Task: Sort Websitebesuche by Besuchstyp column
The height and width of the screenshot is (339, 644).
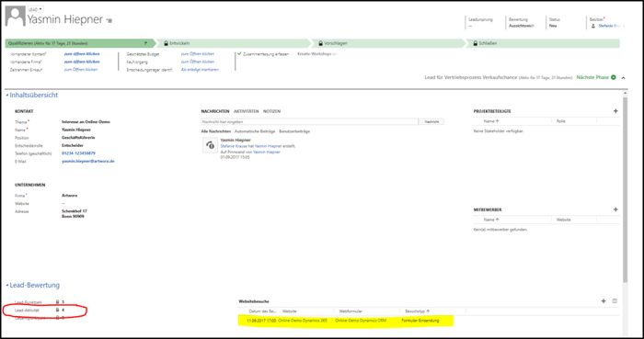Action: click(417, 311)
